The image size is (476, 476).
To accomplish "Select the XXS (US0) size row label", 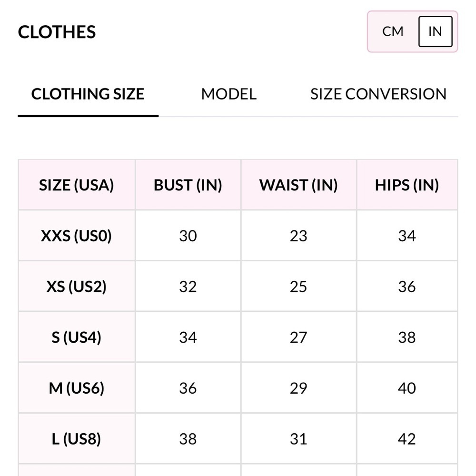I will (77, 236).
